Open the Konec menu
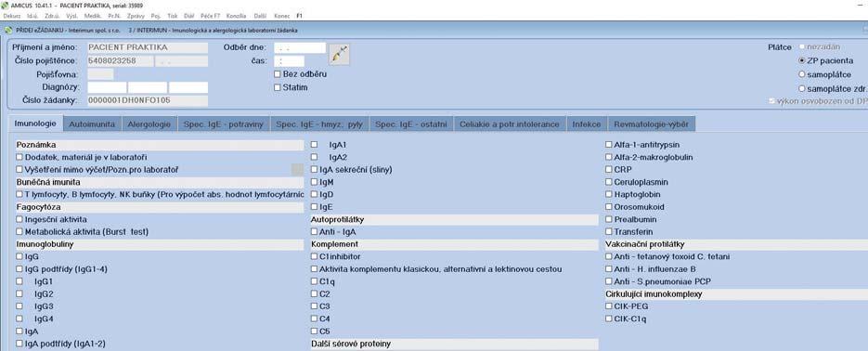This screenshot has width=868, height=351. click(x=282, y=16)
